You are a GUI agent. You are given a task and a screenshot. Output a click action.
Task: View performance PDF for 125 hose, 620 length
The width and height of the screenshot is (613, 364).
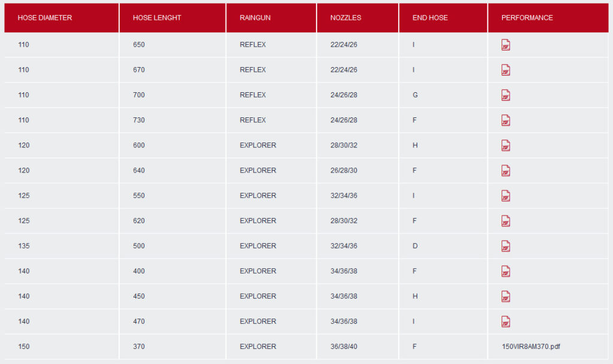[505, 221]
